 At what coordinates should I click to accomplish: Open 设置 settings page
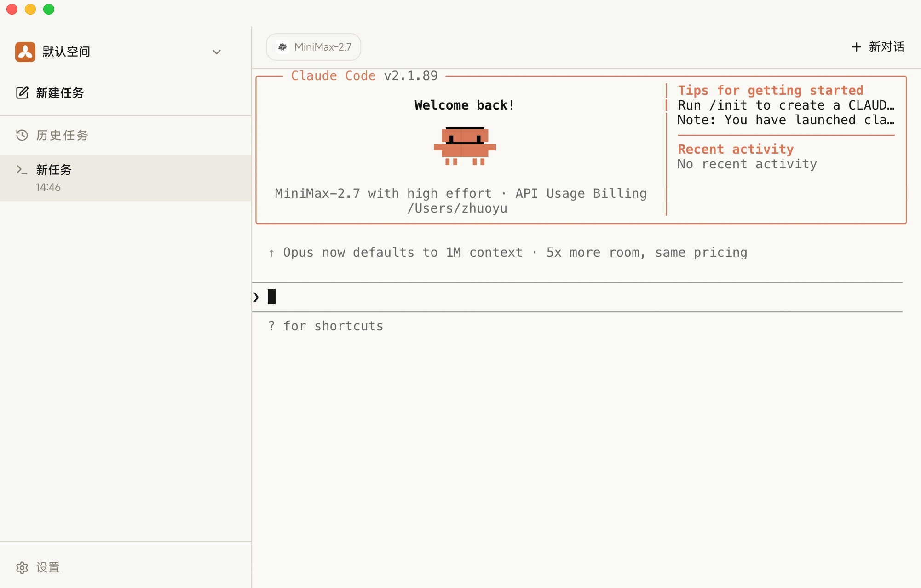click(48, 567)
